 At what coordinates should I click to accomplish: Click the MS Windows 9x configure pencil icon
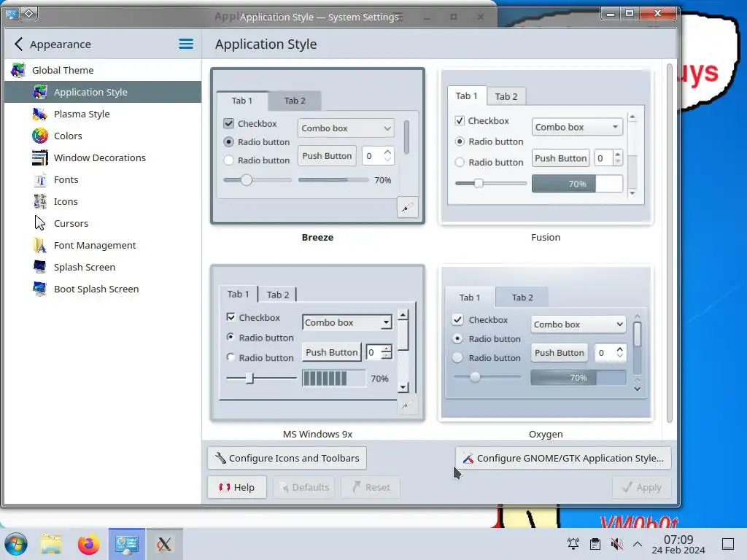point(406,405)
